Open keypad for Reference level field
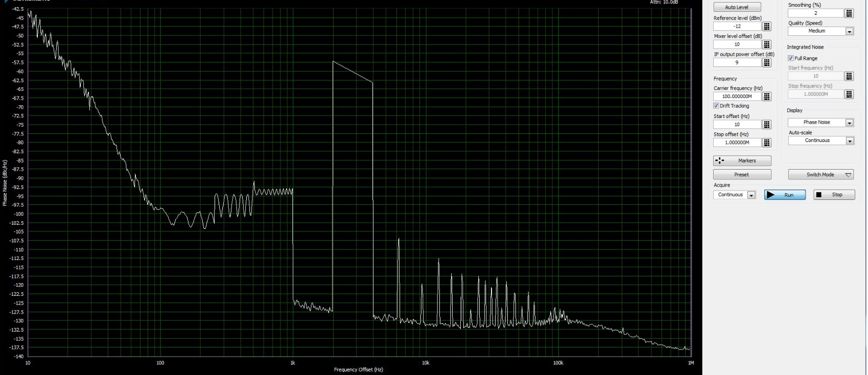The image size is (868, 375). pyautogui.click(x=766, y=26)
